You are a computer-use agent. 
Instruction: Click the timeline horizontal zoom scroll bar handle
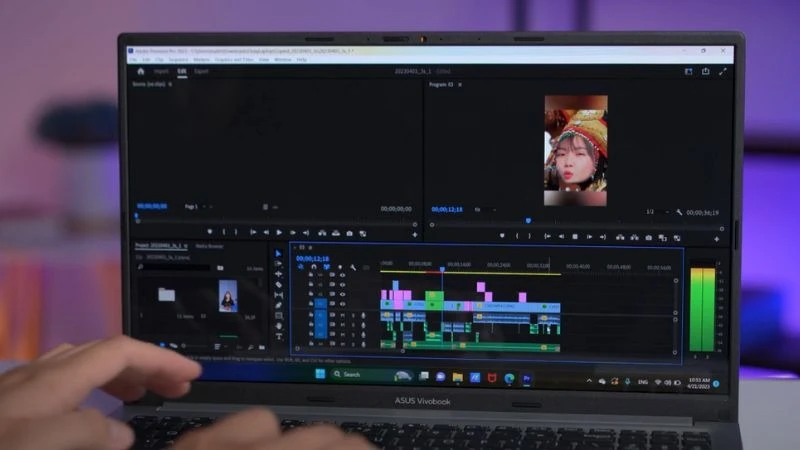point(402,351)
